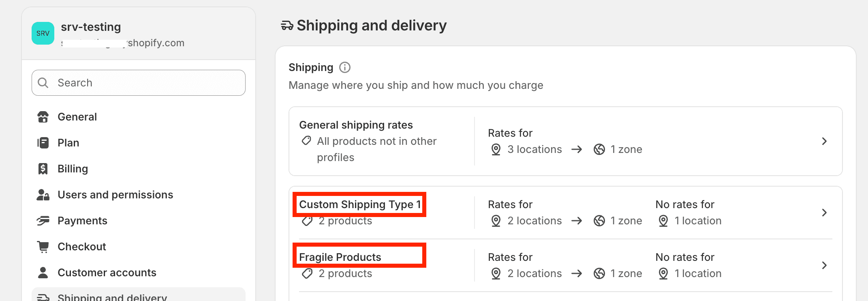The image size is (868, 301).
Task: Open the Fragile Products shipping profile
Action: tap(340, 257)
